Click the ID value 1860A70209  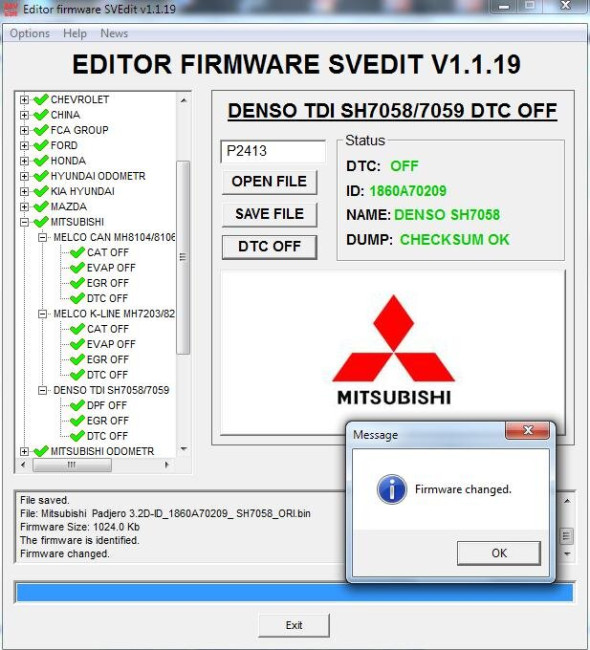click(408, 191)
